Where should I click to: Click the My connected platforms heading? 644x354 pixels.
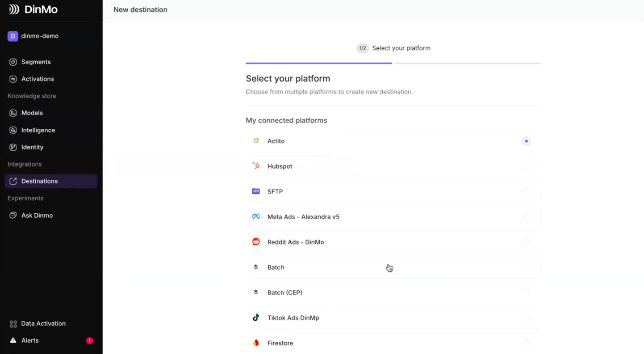(286, 121)
